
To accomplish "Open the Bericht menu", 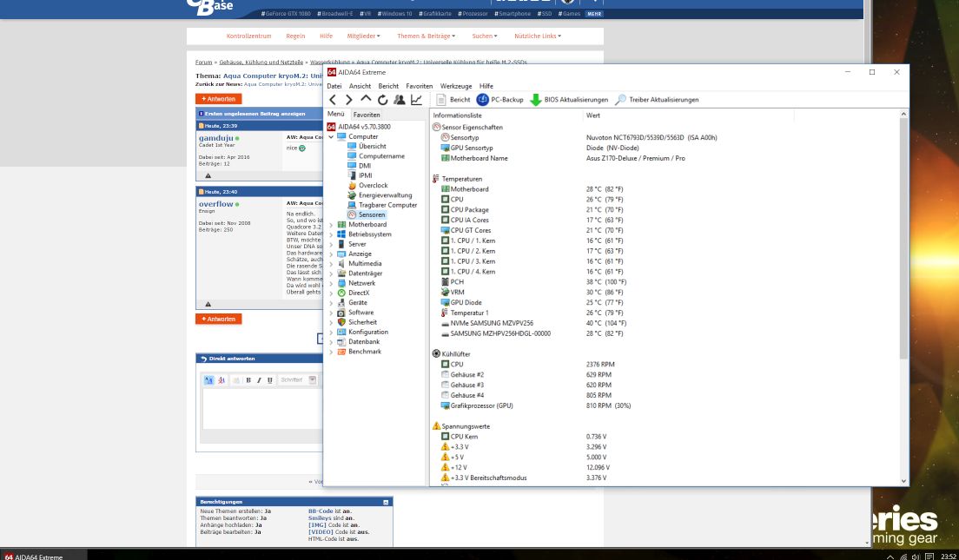I will point(388,86).
